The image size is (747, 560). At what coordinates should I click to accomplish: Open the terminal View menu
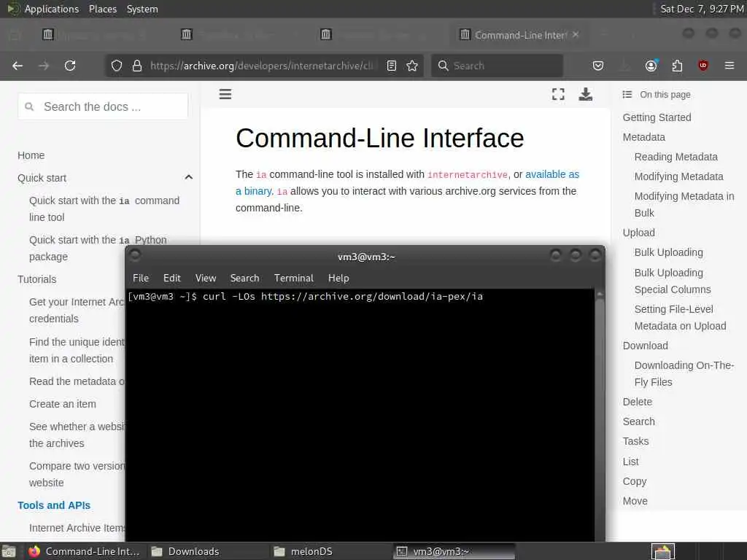click(x=206, y=278)
